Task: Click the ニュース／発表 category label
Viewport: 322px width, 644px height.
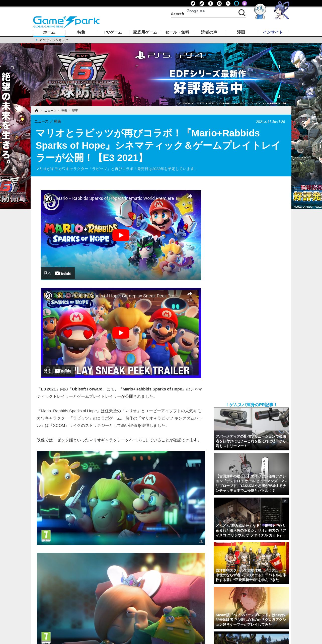Action: 48,121
